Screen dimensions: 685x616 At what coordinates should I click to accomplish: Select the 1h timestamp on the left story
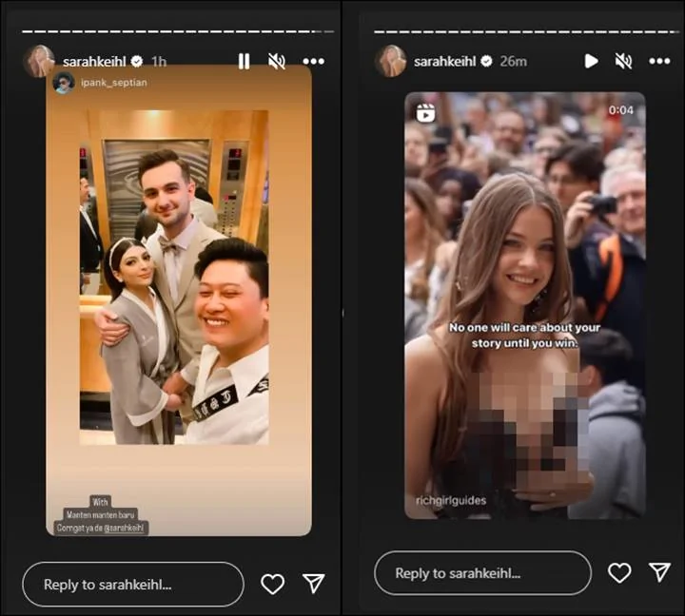point(159,62)
